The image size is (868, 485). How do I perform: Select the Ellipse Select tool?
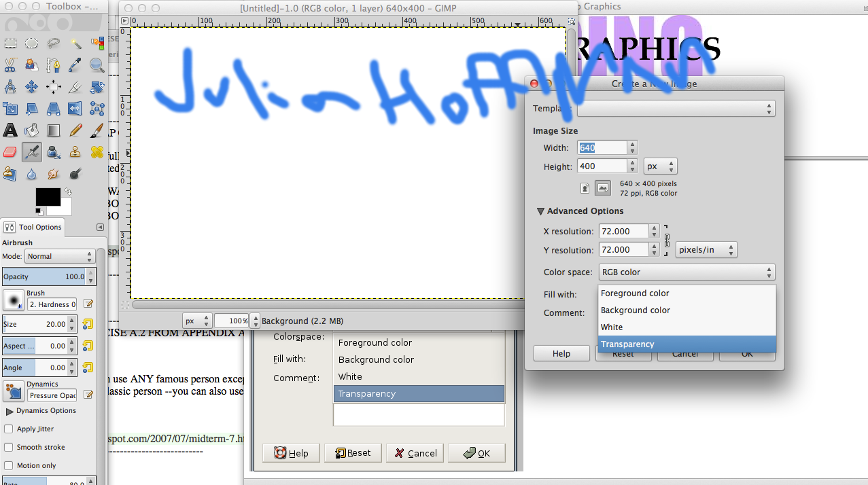click(31, 43)
